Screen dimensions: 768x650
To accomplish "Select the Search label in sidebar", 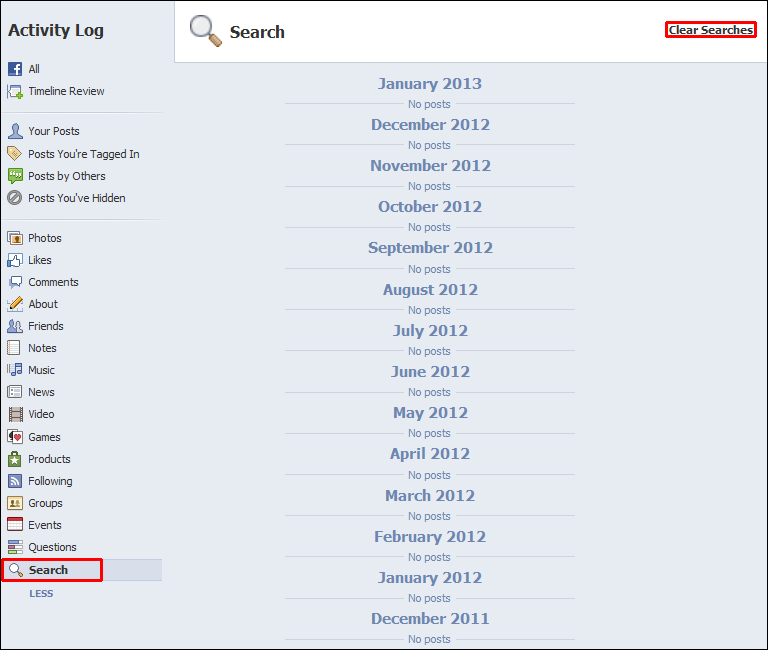I will click(48, 570).
